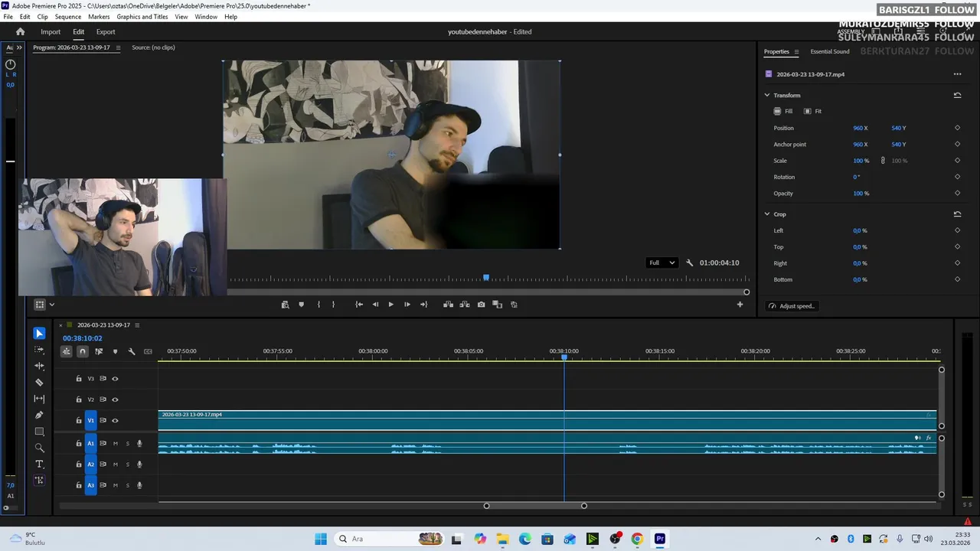Click the Lift button in Program monitor

[x=448, y=305]
